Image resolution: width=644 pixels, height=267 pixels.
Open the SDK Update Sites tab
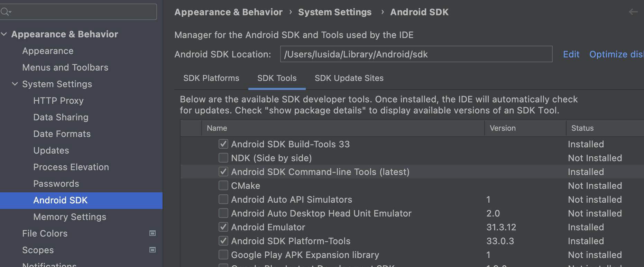coord(349,78)
